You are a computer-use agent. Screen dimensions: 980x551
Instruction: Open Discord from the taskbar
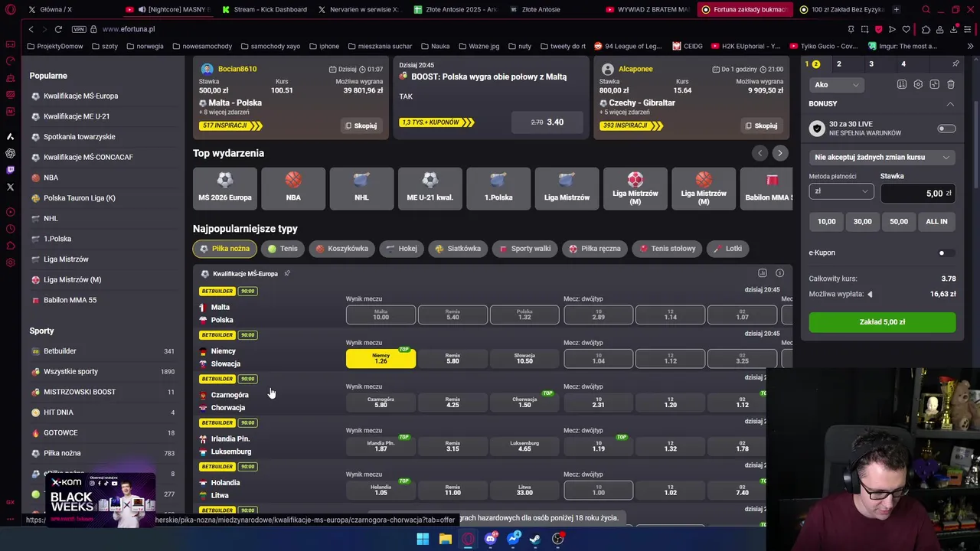click(491, 539)
